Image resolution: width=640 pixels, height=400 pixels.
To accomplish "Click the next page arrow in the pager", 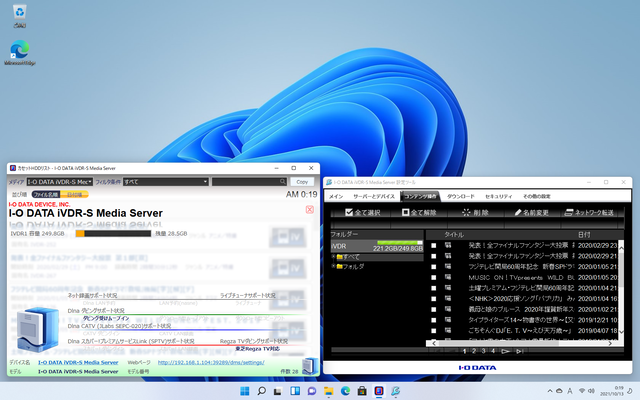I will 505,351.
